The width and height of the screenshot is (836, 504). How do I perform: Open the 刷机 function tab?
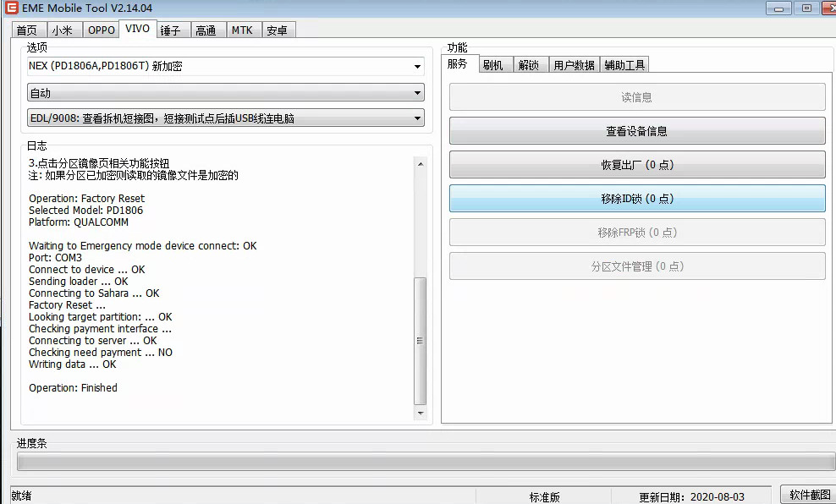tap(495, 65)
